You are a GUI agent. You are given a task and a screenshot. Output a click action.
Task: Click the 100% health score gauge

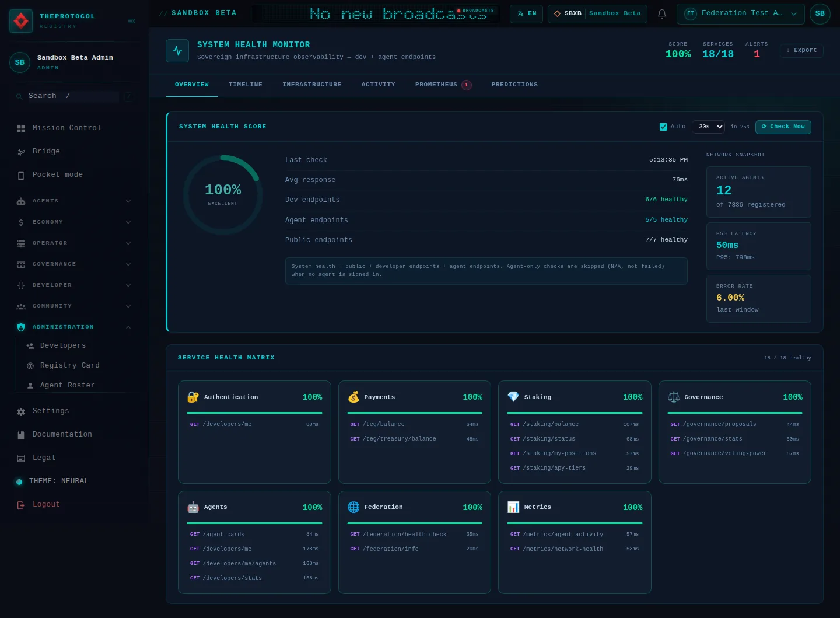[223, 195]
